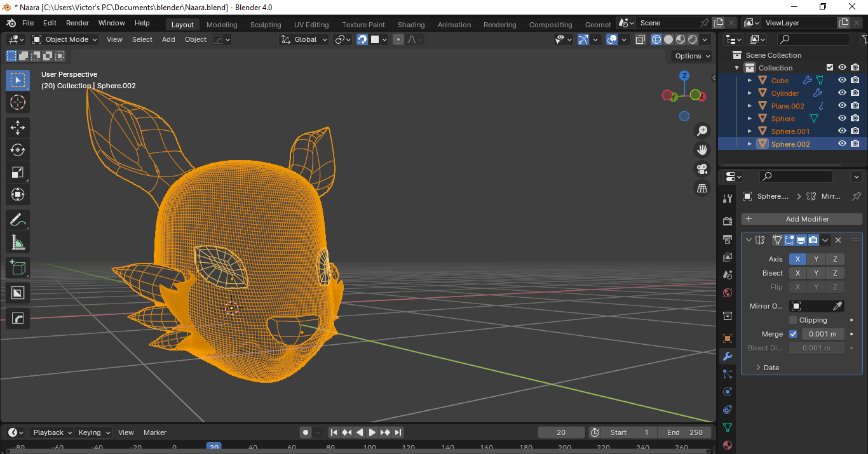Viewport: 868px width, 454px height.
Task: Open the Output properties tab
Action: coord(728,239)
